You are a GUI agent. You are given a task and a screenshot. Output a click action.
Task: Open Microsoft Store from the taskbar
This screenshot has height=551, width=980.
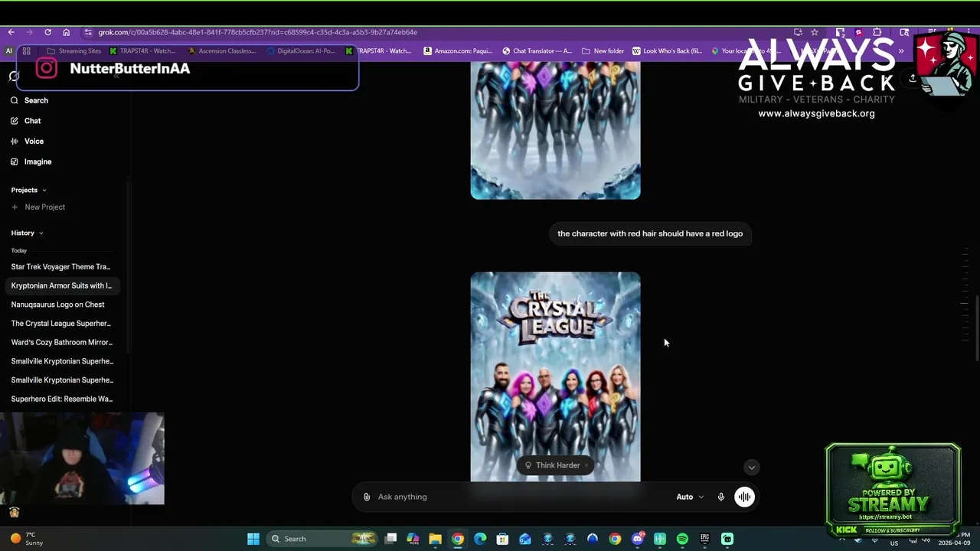pos(502,539)
